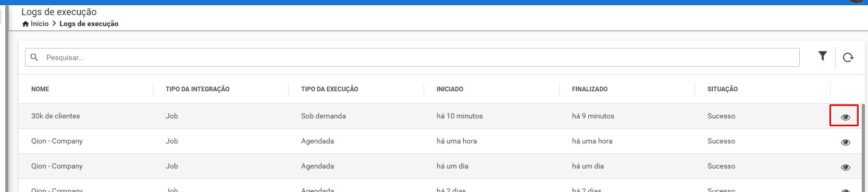Sort by TIPO DA EXECUÇÃO column header
The image size is (868, 192).
[x=330, y=89]
